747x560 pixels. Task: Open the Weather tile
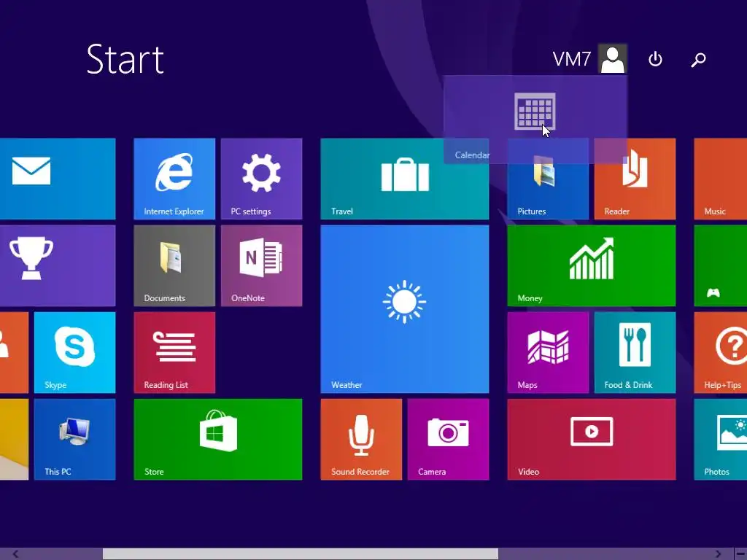click(404, 309)
